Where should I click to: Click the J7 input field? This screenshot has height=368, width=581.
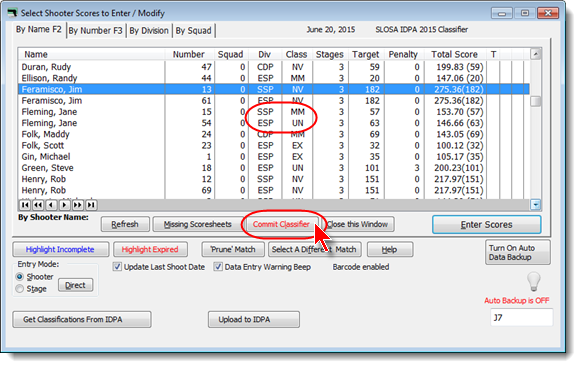521,318
